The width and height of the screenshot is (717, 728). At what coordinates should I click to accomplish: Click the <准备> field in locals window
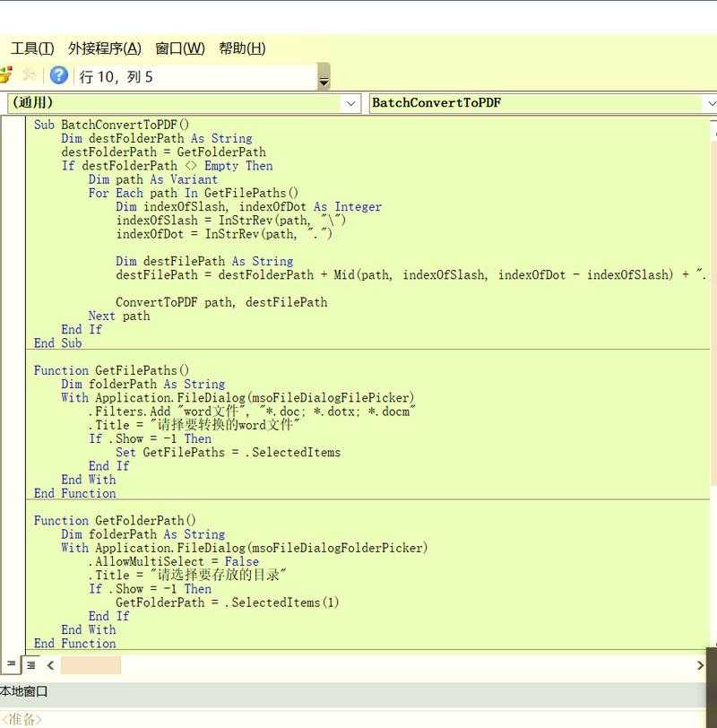tap(22, 719)
